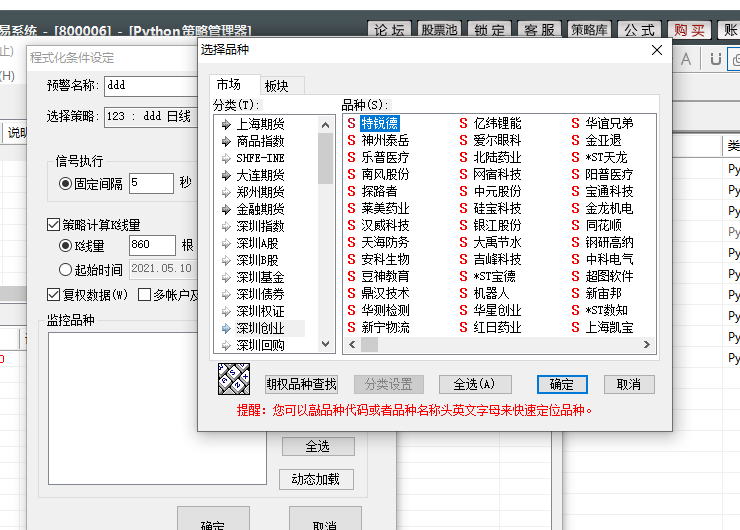This screenshot has width=740, height=530.
Task: Select the 深圳A股 category
Action: [x=256, y=243]
